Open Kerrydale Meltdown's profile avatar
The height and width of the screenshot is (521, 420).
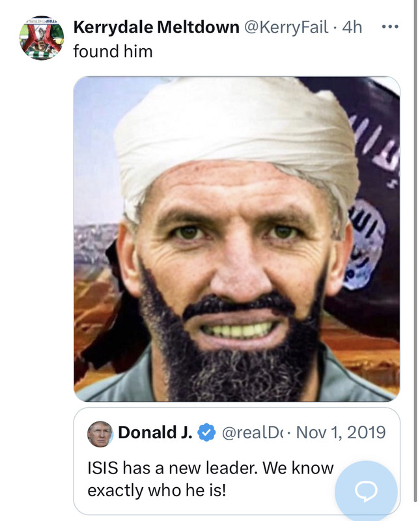(x=42, y=38)
